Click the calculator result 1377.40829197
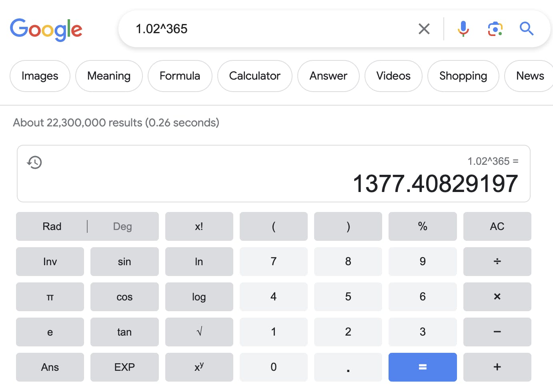 [435, 184]
